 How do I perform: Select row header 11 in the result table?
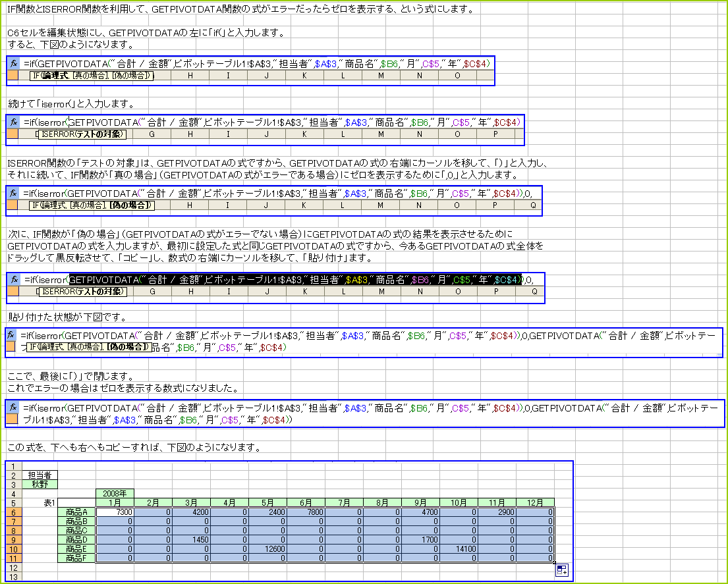coord(13,558)
